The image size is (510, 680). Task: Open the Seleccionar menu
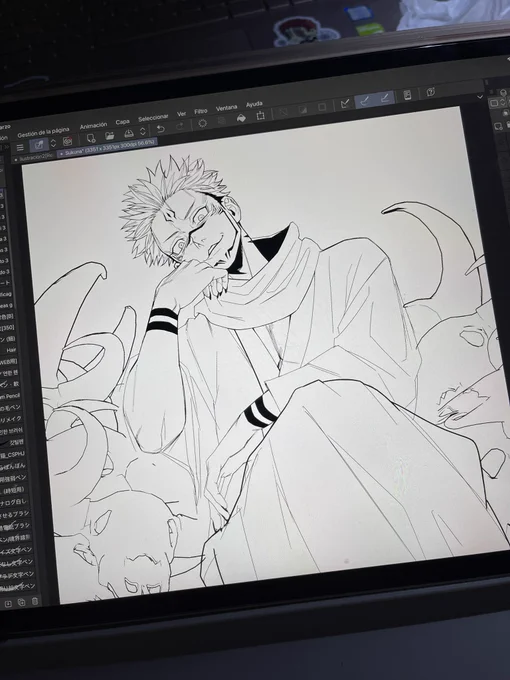153,118
